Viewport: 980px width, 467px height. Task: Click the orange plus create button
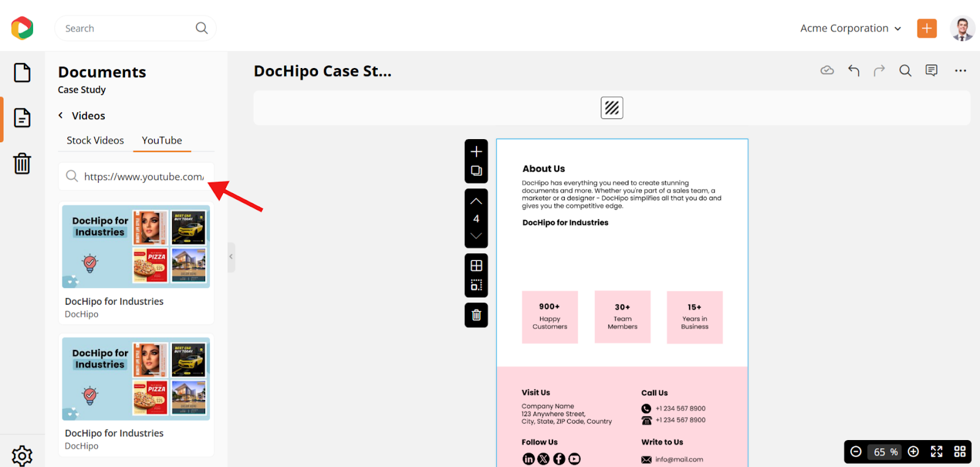927,28
